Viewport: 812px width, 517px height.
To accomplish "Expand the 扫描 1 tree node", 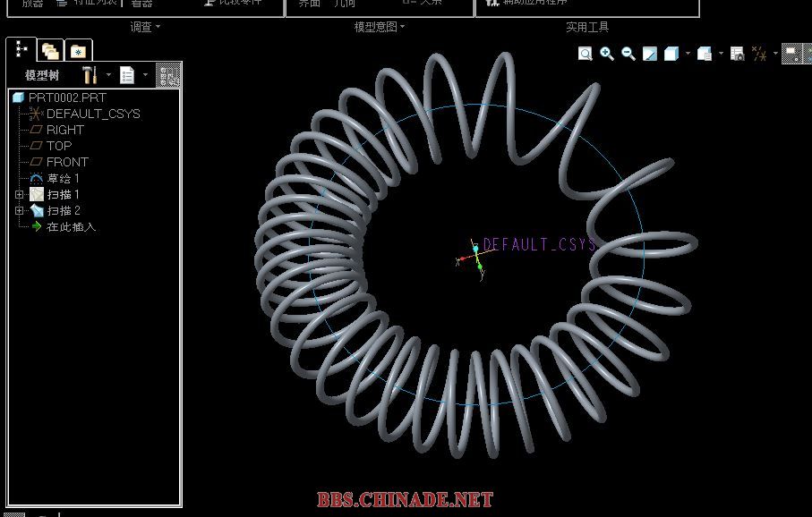I will pyautogui.click(x=19, y=195).
